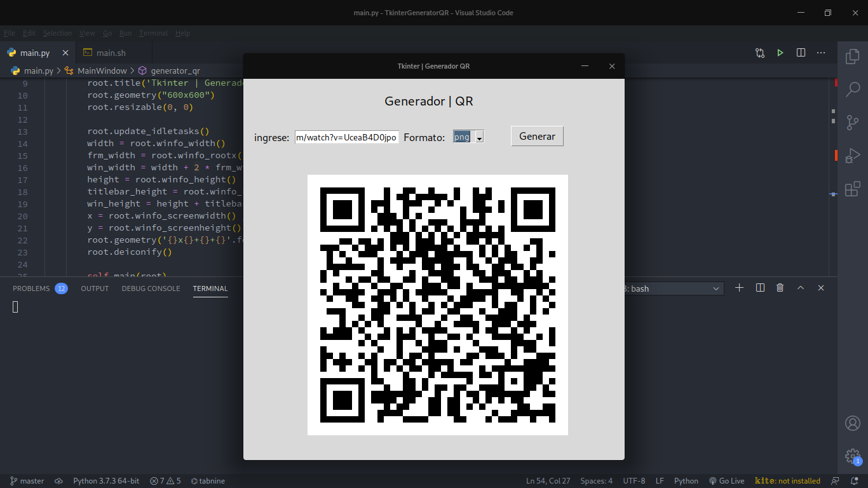Click the main.py breadcrumb
The image size is (868, 488).
pyautogui.click(x=32, y=71)
